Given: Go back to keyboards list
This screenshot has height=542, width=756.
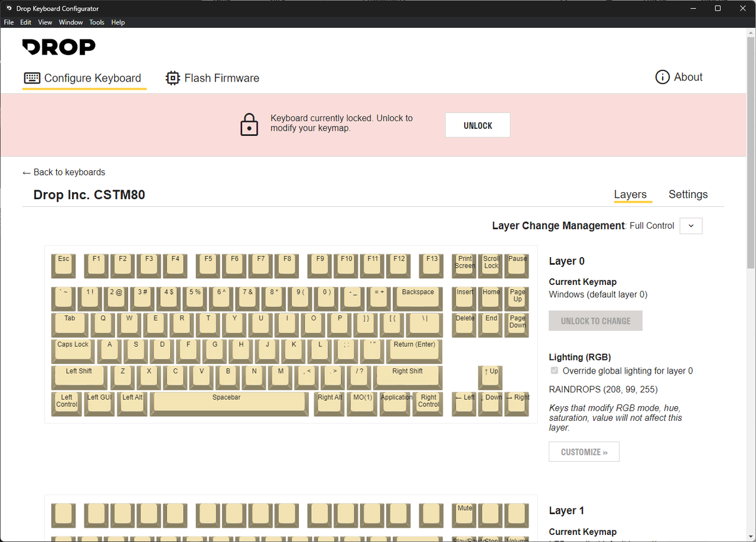Looking at the screenshot, I should pyautogui.click(x=64, y=172).
